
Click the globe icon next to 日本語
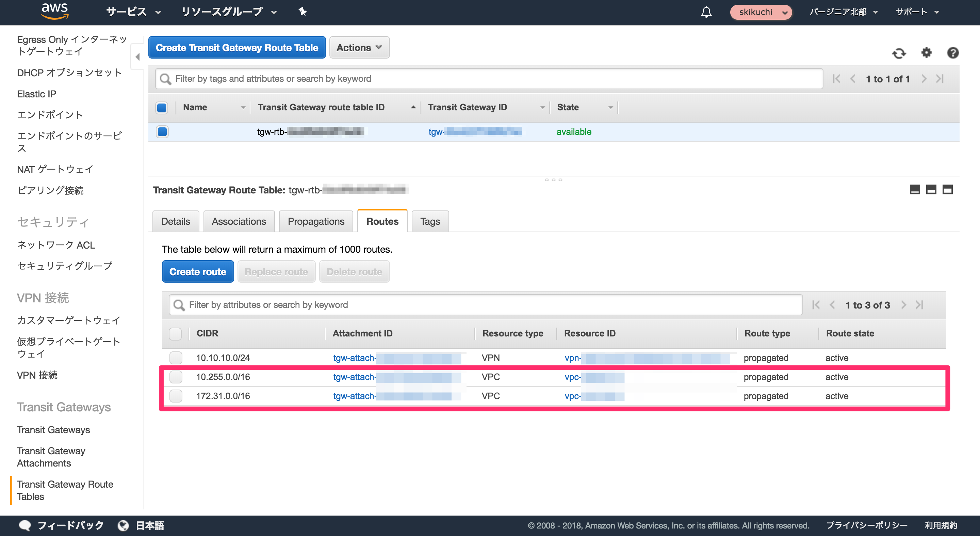(x=123, y=525)
